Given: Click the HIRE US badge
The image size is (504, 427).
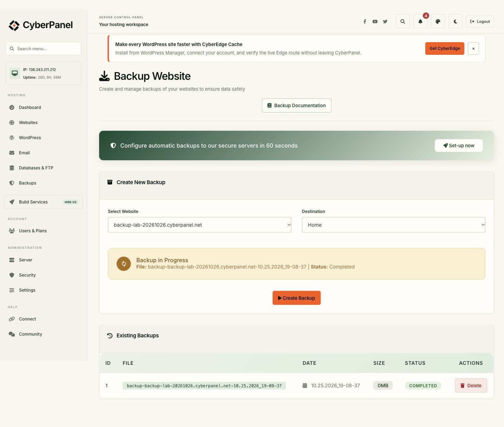Looking at the screenshot, I should pyautogui.click(x=70, y=202).
